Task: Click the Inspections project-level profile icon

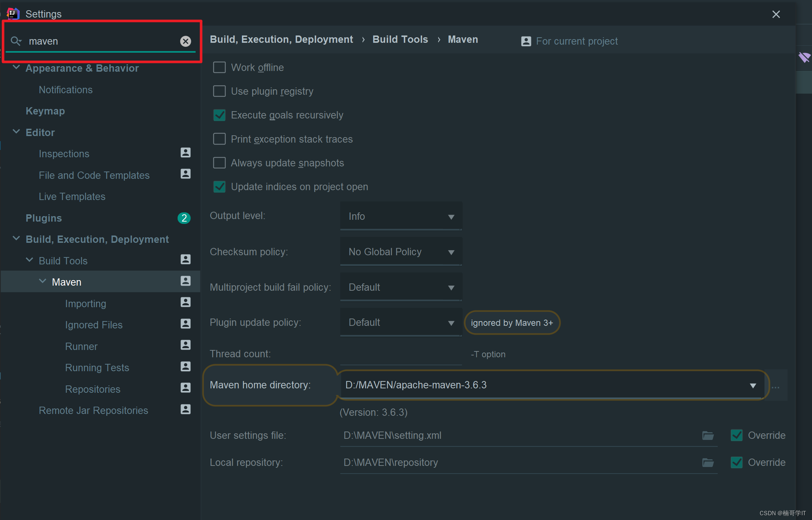Action: tap(186, 153)
